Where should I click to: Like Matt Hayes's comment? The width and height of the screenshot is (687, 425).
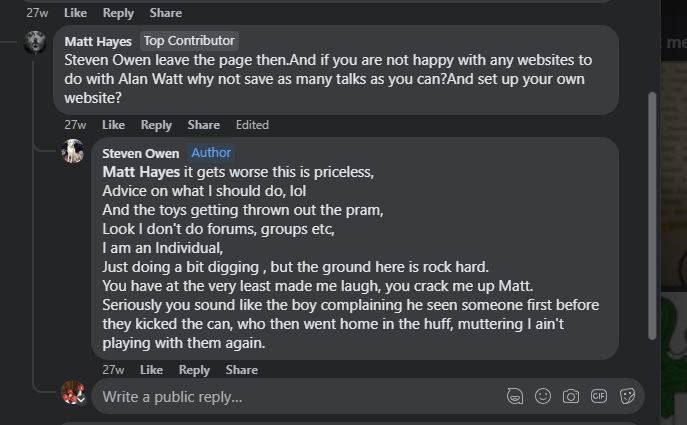(x=113, y=125)
